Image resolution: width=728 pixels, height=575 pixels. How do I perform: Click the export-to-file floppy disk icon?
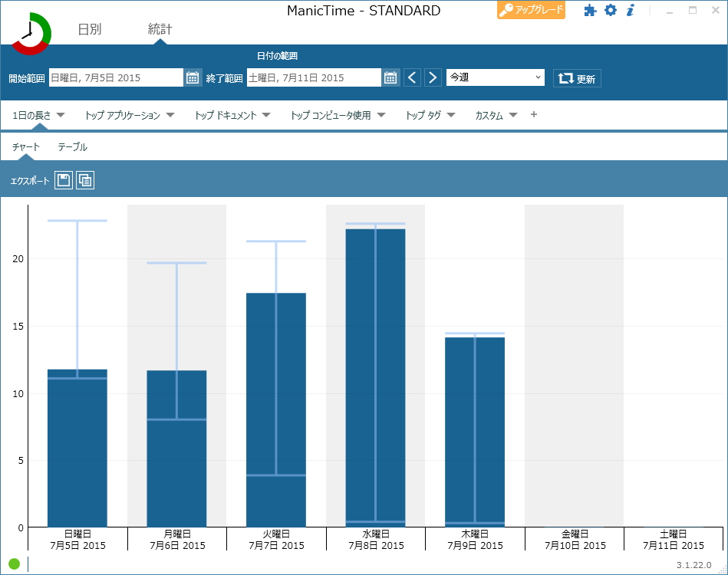pyautogui.click(x=63, y=179)
